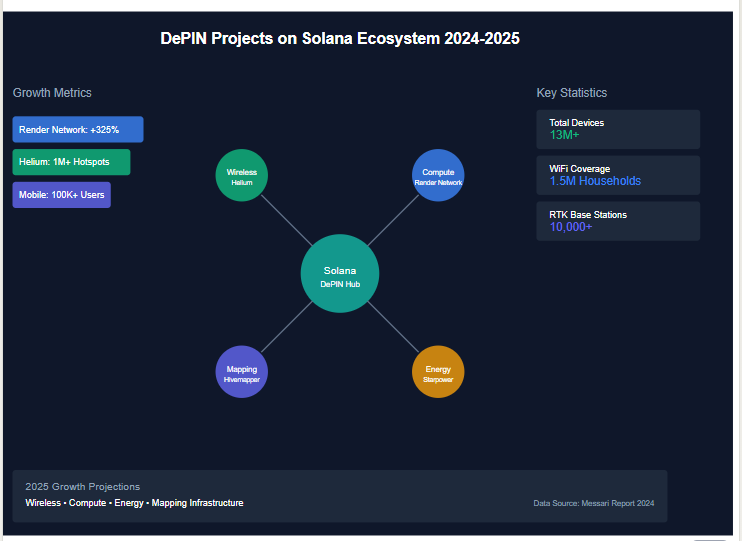Click the 13M+ value
The width and height of the screenshot is (742, 541).
tap(564, 135)
